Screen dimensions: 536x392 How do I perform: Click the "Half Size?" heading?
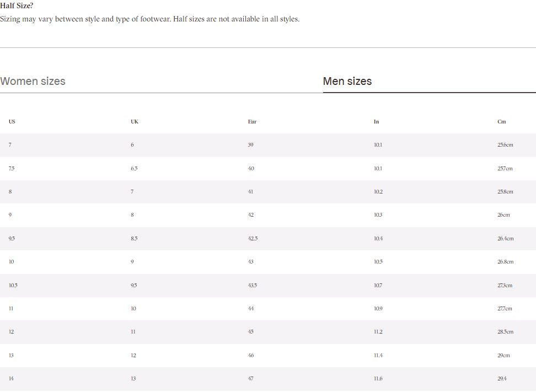click(17, 6)
